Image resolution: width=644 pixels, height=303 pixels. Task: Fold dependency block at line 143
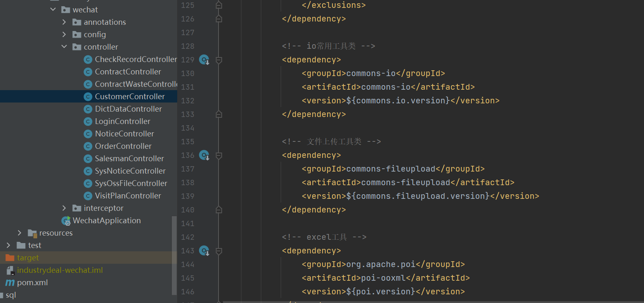(219, 251)
